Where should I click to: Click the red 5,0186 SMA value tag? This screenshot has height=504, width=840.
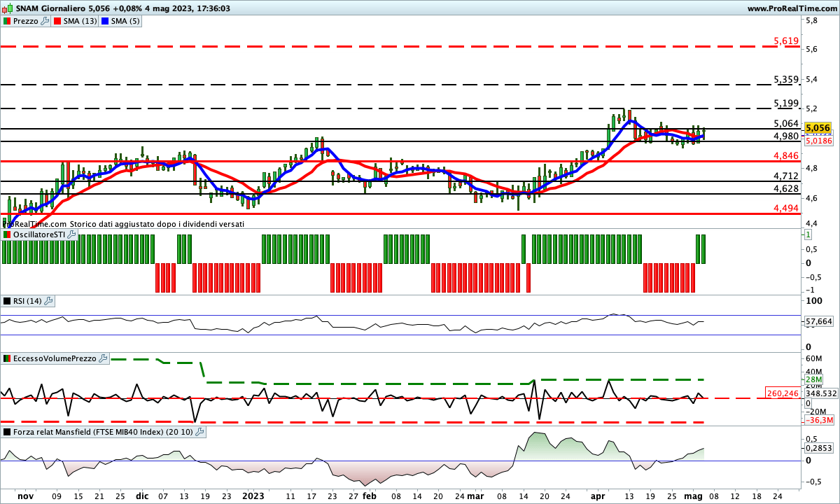click(818, 141)
